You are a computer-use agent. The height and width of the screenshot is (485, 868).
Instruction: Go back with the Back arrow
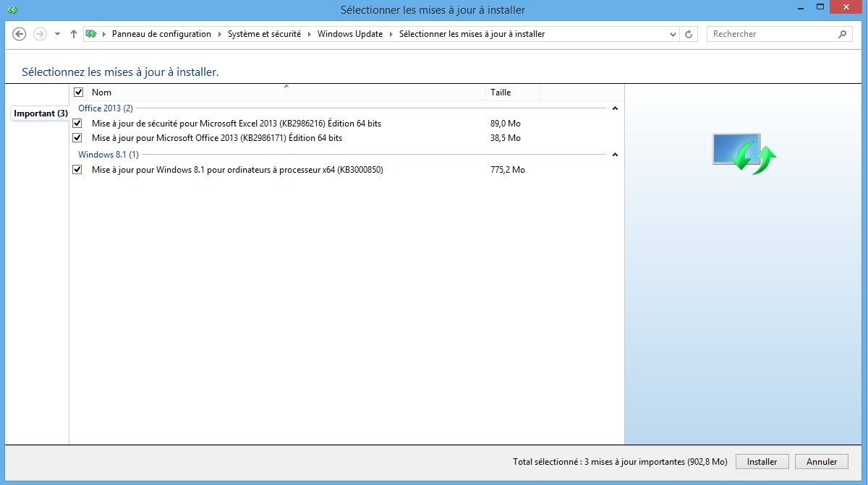pos(20,34)
